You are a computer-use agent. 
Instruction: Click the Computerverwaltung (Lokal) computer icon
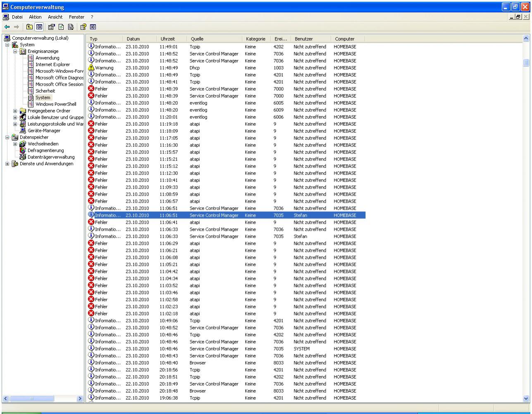6,38
